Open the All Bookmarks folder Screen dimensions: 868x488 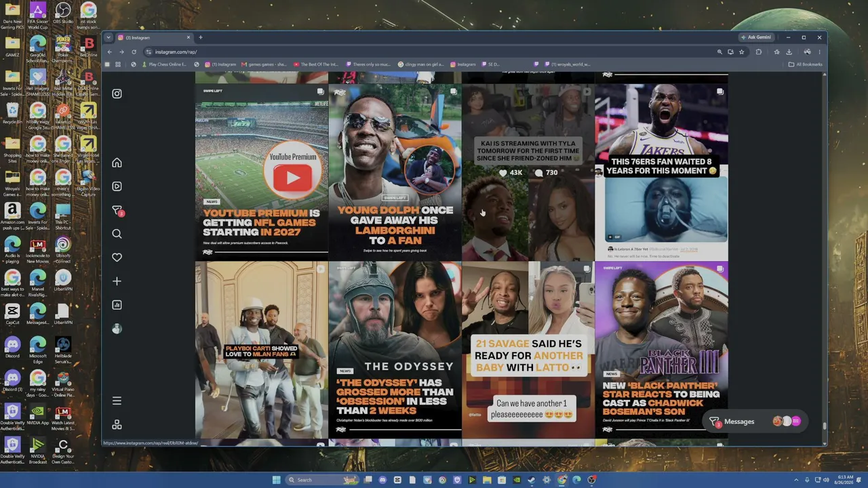point(805,64)
